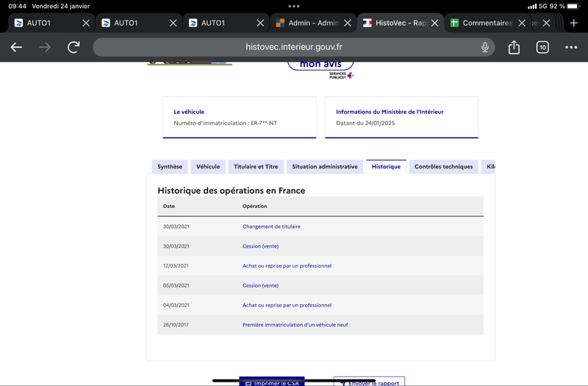Open the Véhicule tab
588x386 pixels.
[x=208, y=167]
